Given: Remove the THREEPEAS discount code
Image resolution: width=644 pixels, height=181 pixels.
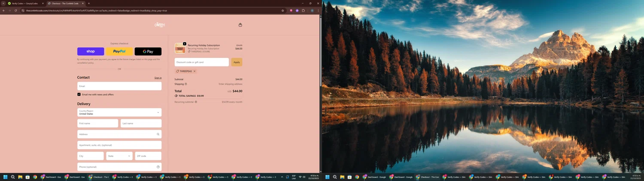Looking at the screenshot, I should pyautogui.click(x=194, y=71).
